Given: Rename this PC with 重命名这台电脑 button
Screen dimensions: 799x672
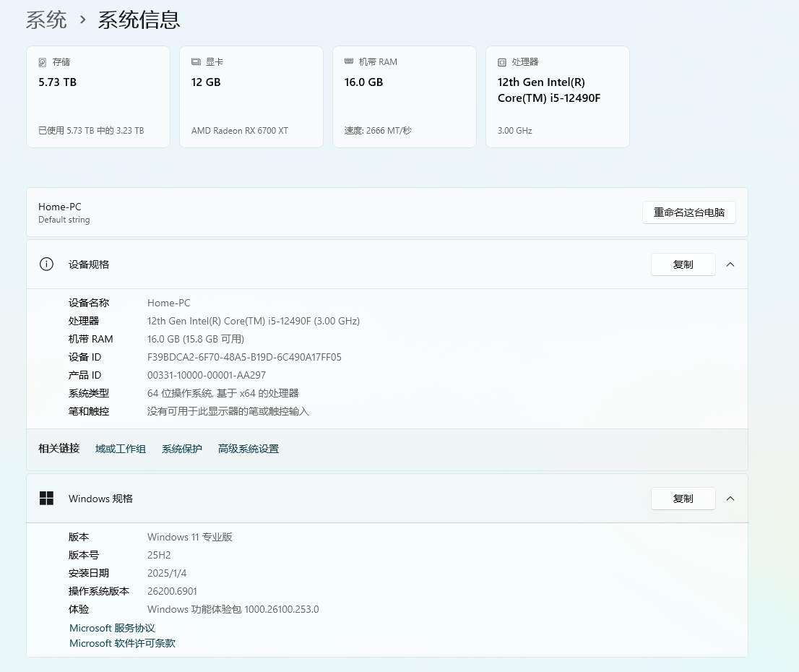Looking at the screenshot, I should [688, 212].
